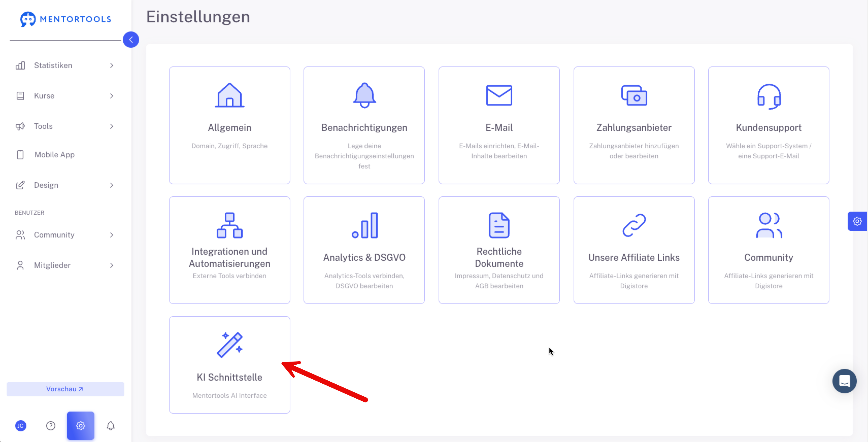Open the chat support bubble

(x=844, y=381)
